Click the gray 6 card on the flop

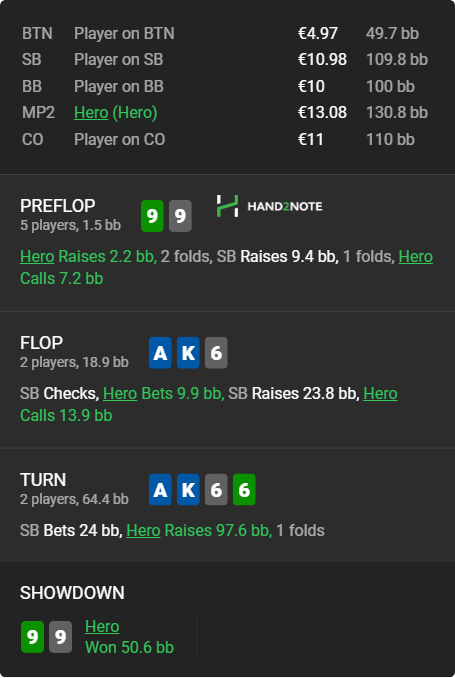coord(216,353)
